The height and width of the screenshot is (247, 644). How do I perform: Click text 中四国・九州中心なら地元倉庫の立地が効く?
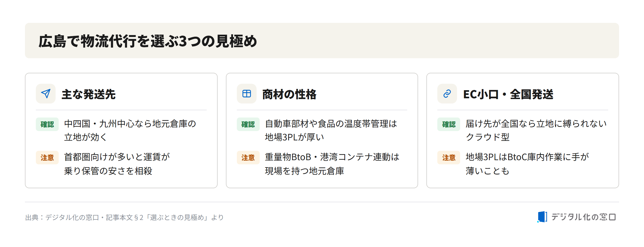tap(130, 130)
